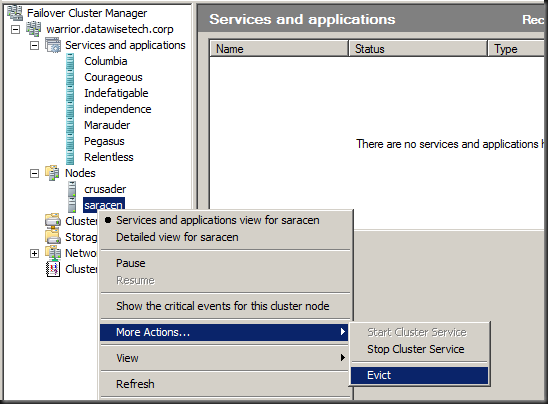Click the server icon beside Columbia
Image resolution: width=548 pixels, height=404 pixels.
[70, 61]
